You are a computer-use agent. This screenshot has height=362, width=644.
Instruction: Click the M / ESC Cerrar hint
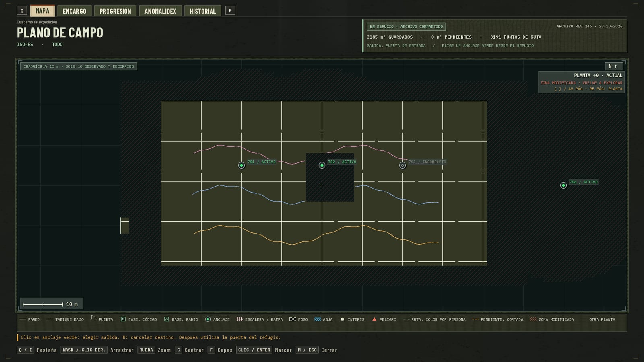coord(316,350)
